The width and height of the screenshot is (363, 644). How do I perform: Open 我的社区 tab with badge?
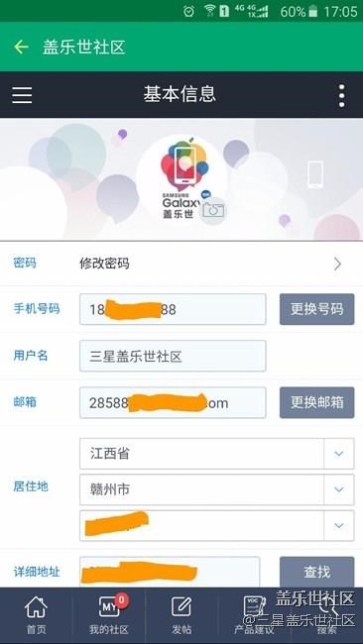109,615
